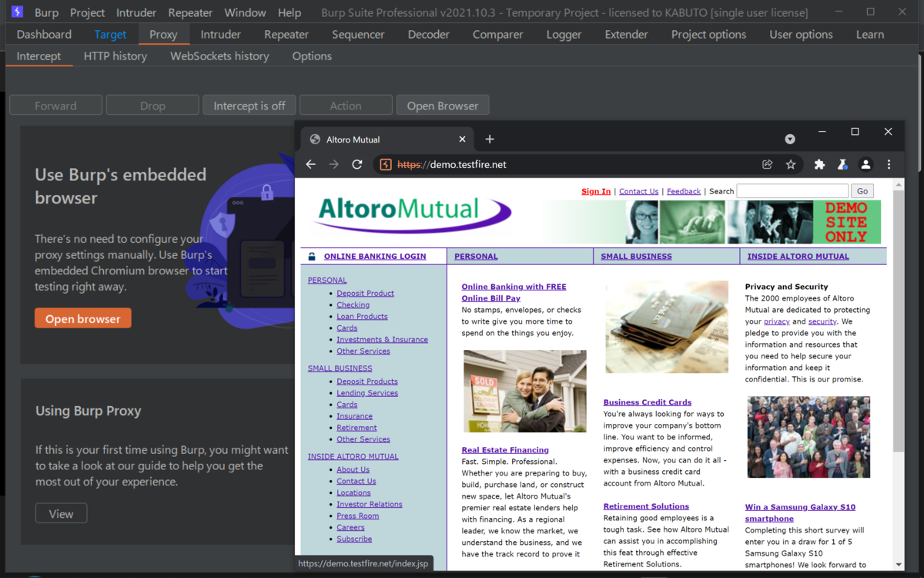Switch to the Sequencer tab
This screenshot has height=578, width=924.
pyautogui.click(x=358, y=35)
